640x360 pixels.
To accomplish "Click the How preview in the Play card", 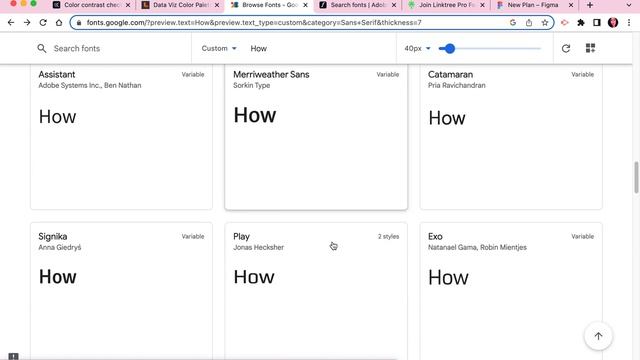I will pyautogui.click(x=254, y=277).
